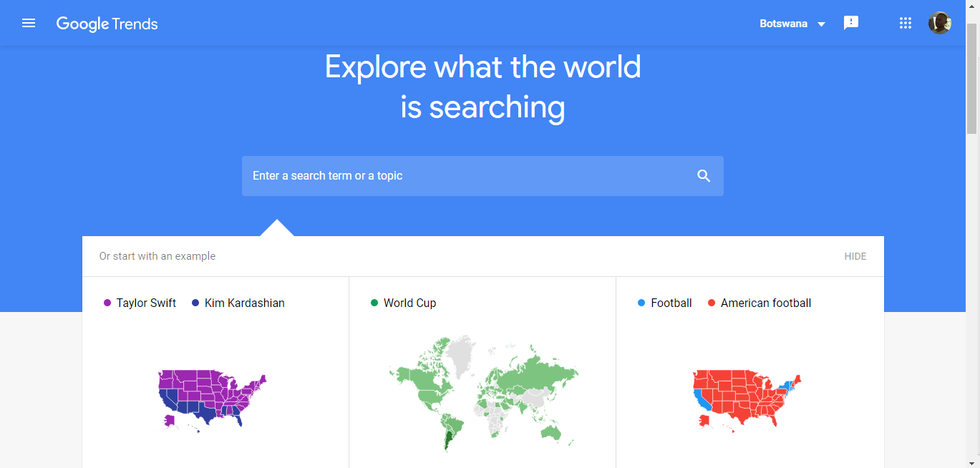Image resolution: width=980 pixels, height=468 pixels.
Task: Select the Football legend label
Action: click(671, 303)
